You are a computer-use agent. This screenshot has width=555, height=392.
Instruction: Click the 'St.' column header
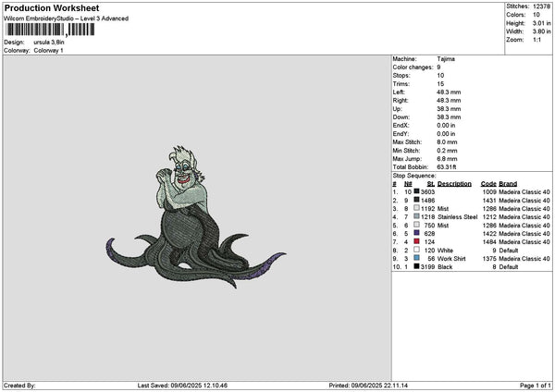[x=431, y=184]
